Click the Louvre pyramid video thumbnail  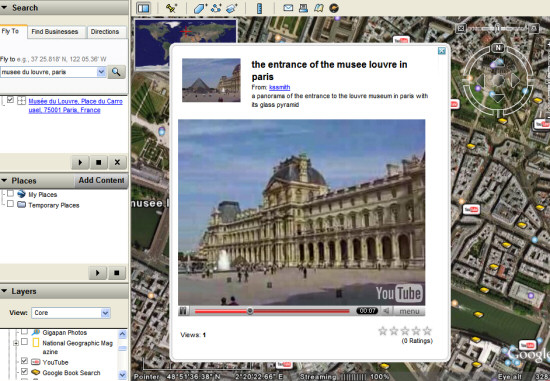tap(211, 80)
